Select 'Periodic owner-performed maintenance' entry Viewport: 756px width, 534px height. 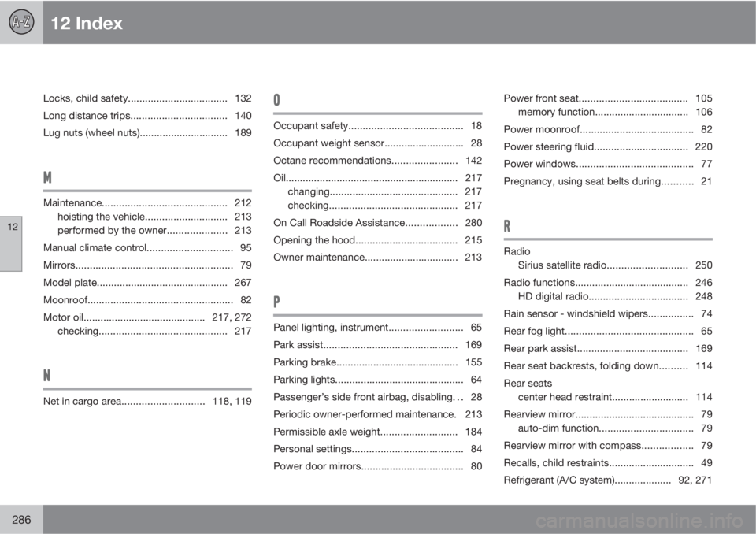tap(377, 414)
